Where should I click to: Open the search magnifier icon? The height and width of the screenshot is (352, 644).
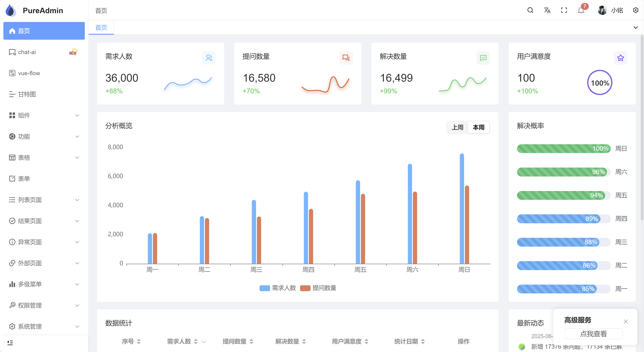[530, 10]
